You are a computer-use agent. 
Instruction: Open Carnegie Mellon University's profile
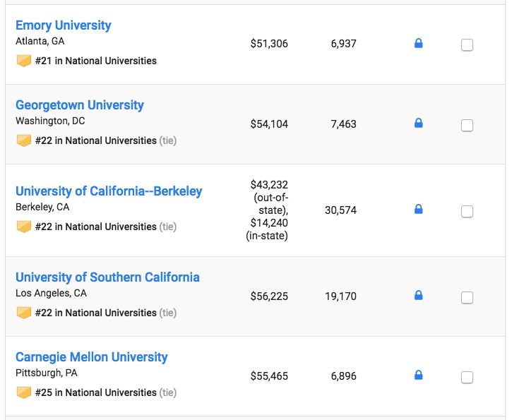[92, 357]
